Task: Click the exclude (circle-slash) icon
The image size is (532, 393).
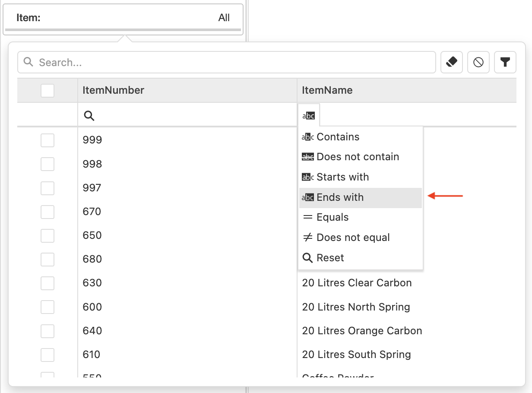Action: click(x=478, y=62)
